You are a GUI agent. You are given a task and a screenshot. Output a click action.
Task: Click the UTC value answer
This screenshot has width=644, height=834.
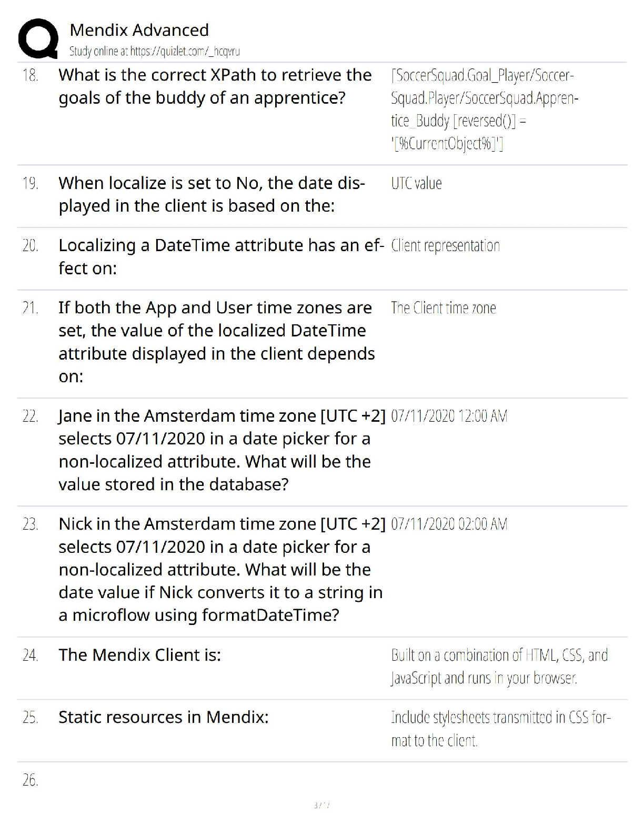[x=416, y=183]
